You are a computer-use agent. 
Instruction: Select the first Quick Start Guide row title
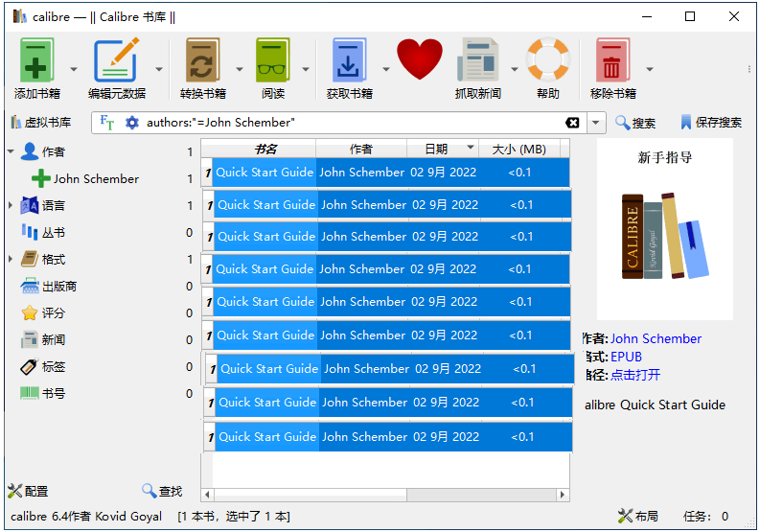(265, 173)
